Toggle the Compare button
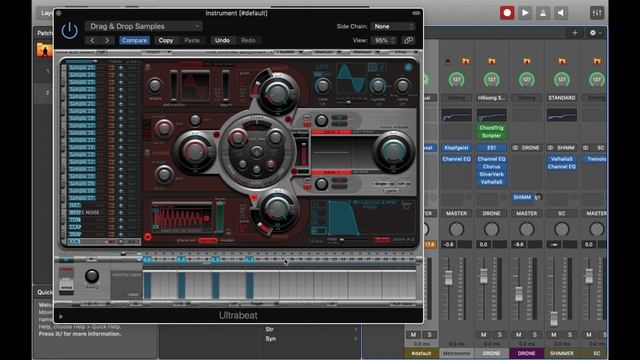This screenshot has height=360, width=640. pos(134,40)
